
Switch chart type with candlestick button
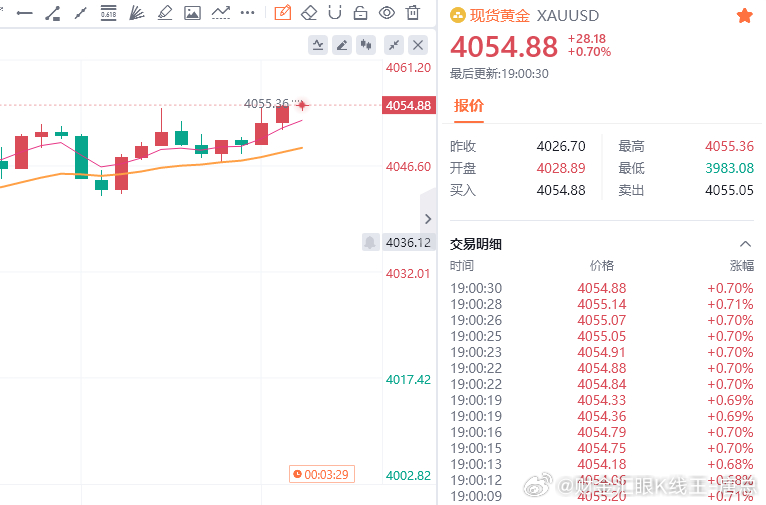[x=366, y=45]
